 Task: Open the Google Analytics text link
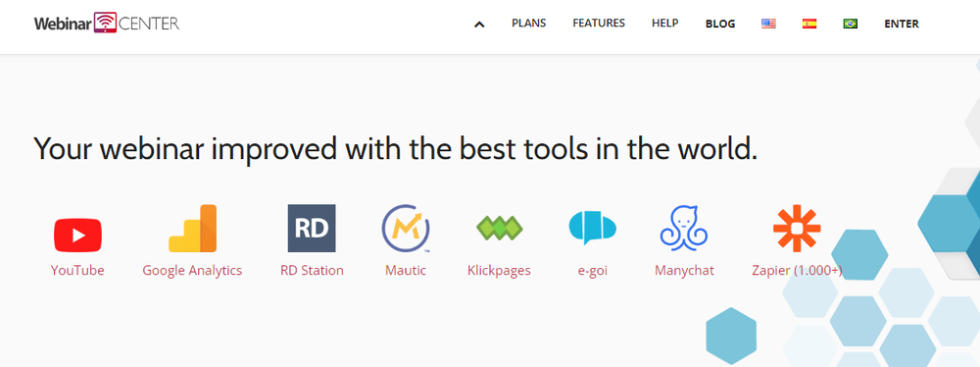[192, 271]
